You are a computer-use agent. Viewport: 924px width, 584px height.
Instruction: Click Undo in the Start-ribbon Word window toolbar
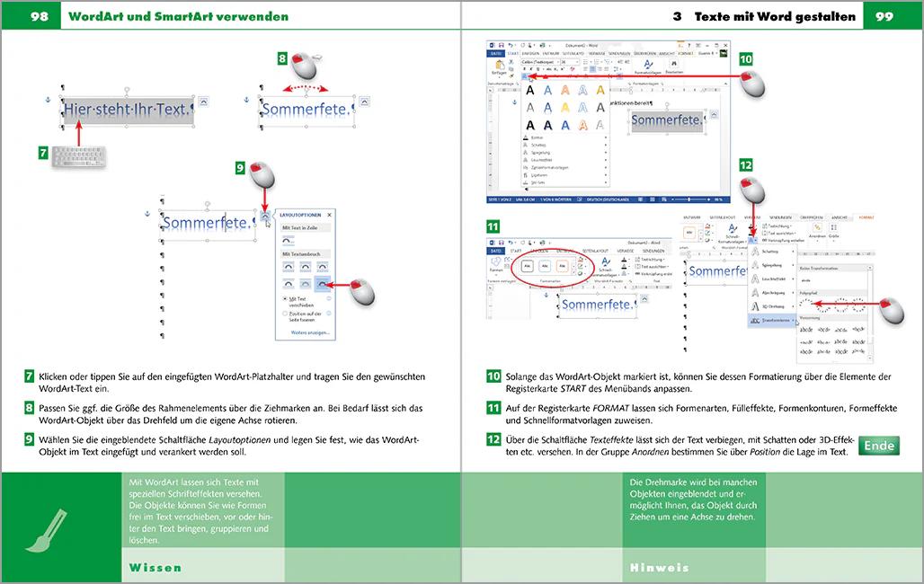[511, 45]
